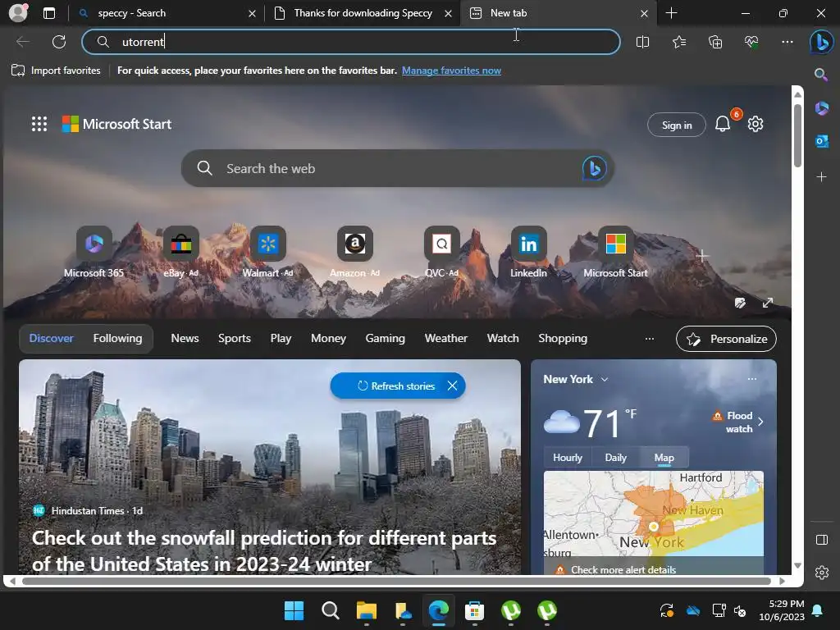The image size is (840, 630).
Task: Click the Sign in button
Action: tap(677, 125)
